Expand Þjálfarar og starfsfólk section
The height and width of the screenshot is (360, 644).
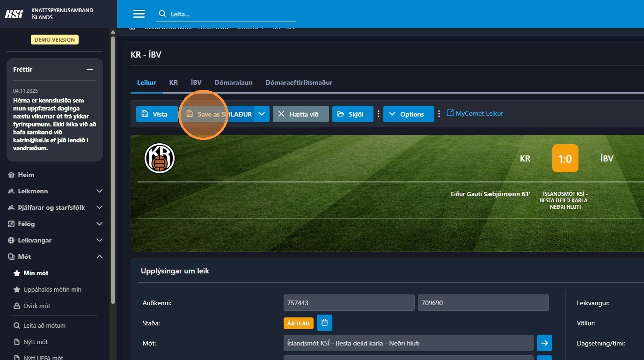pyautogui.click(x=55, y=207)
